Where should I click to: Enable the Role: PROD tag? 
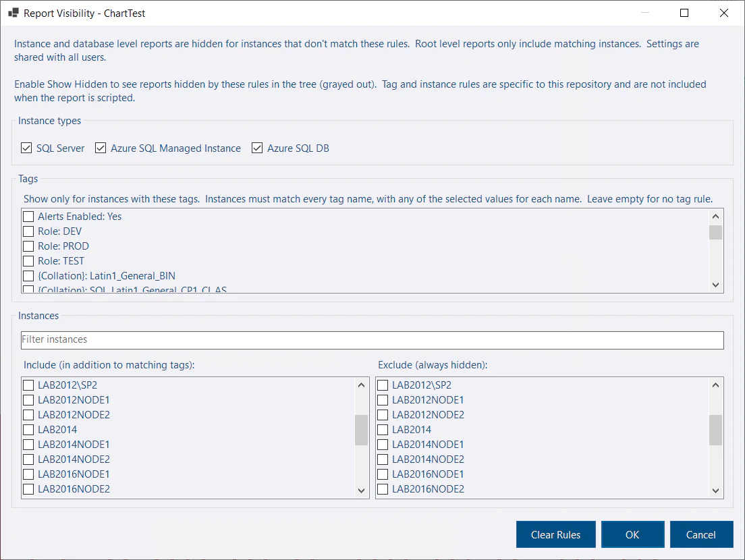pyautogui.click(x=28, y=246)
